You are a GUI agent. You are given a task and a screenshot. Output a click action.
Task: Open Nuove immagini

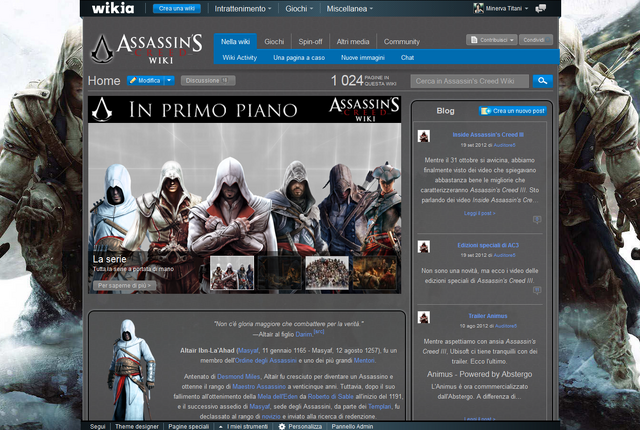coord(363,58)
